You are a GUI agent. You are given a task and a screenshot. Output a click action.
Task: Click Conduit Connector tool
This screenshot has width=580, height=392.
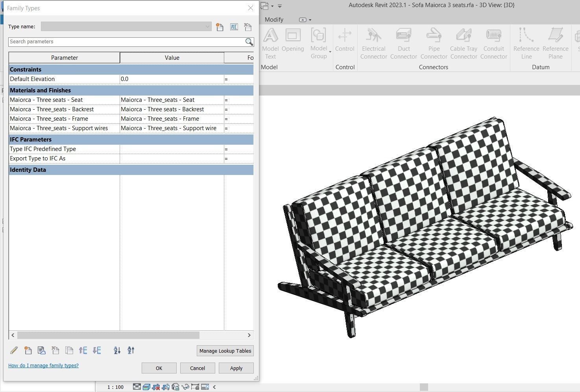coord(494,43)
